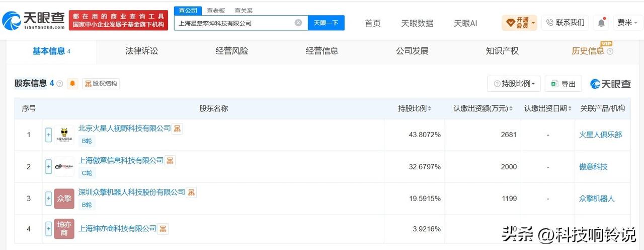Open related product 傲意科技 link
644x250 pixels.
[593, 167]
